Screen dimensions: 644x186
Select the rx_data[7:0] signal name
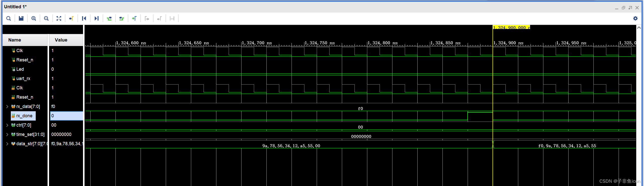pyautogui.click(x=28, y=106)
